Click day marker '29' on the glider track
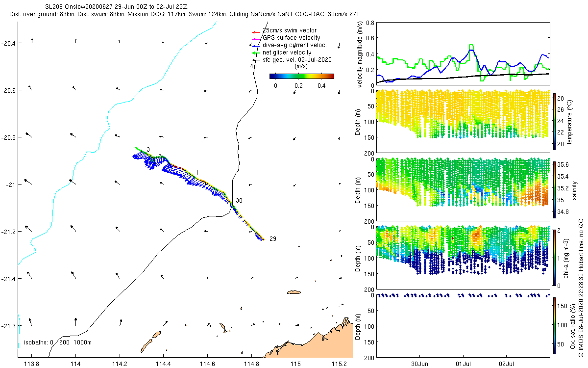588x368 pixels. point(273,239)
